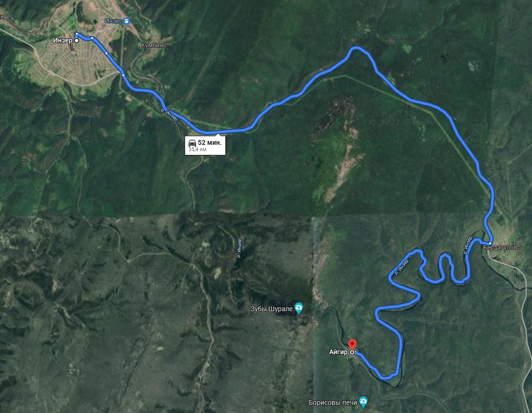532x413 pixels.
Task: Click the route waypoint dot at Бердагулово
Action: pyautogui.click(x=490, y=243)
